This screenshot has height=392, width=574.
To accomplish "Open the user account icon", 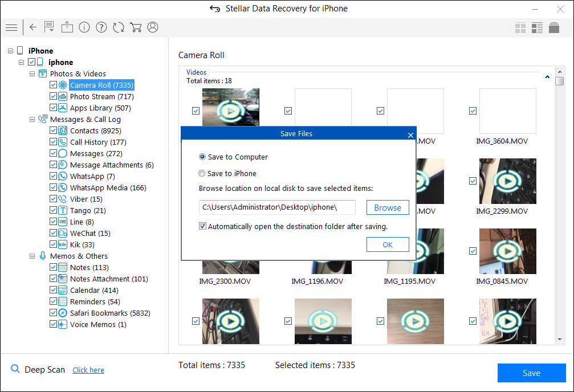I will pos(153,27).
